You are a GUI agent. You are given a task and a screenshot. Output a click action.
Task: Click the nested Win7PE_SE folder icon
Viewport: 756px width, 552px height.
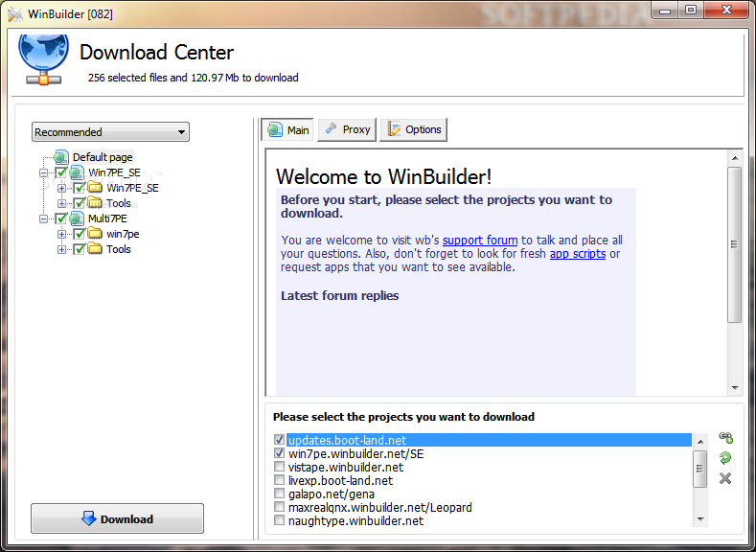[95, 187]
